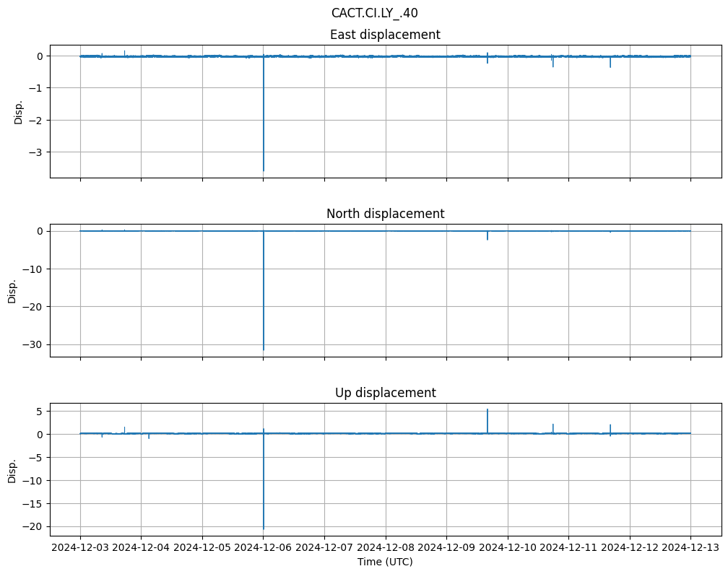Screen dimensions: 728x574
Task: Click the 2024-12-11 date tick label
Action: [568, 547]
